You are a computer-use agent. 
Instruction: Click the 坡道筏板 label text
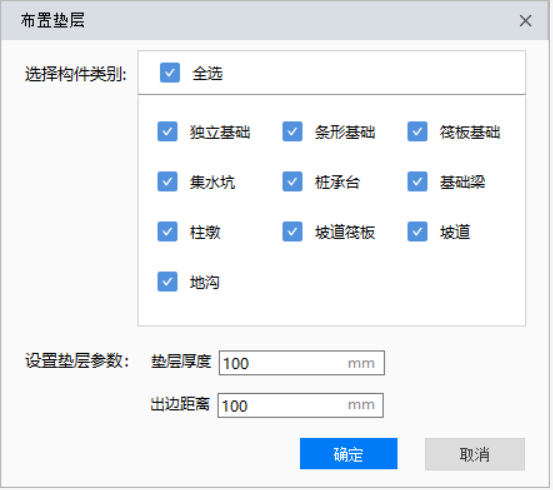point(345,232)
